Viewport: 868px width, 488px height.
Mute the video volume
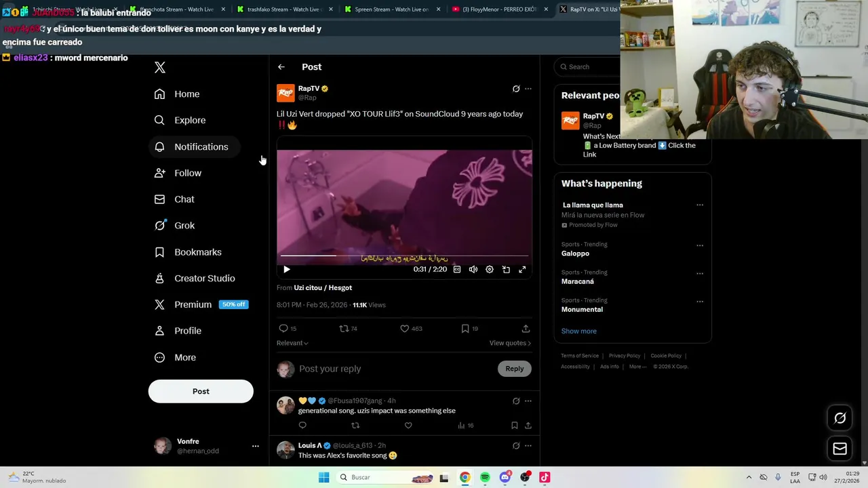(x=473, y=270)
